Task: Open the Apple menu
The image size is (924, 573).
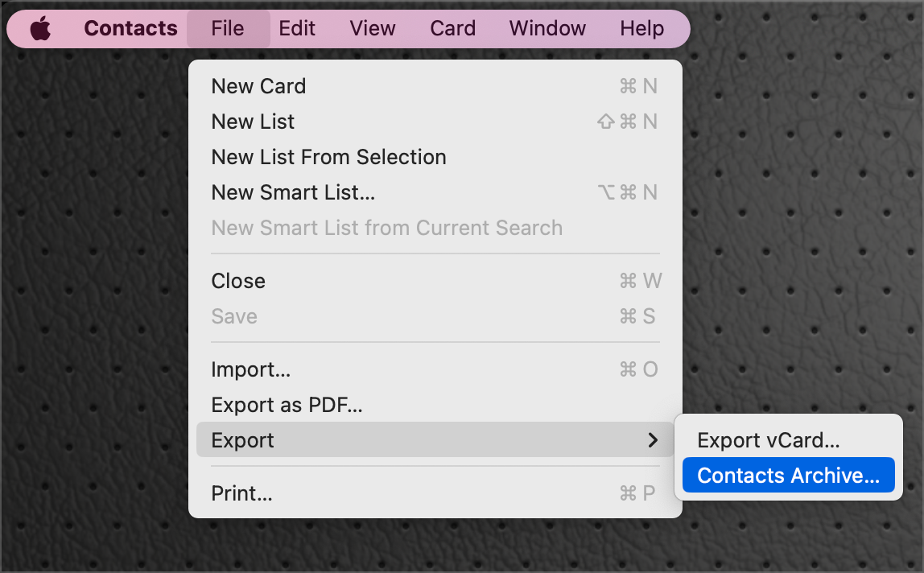Action: (40, 29)
